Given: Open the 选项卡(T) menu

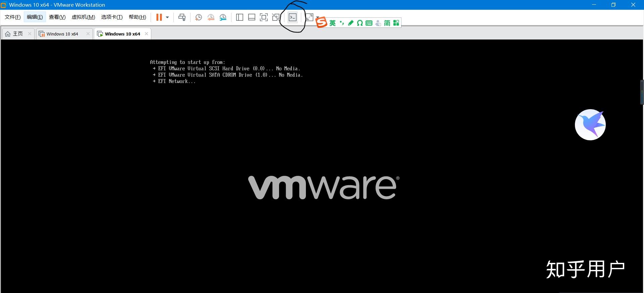Looking at the screenshot, I should click(112, 17).
